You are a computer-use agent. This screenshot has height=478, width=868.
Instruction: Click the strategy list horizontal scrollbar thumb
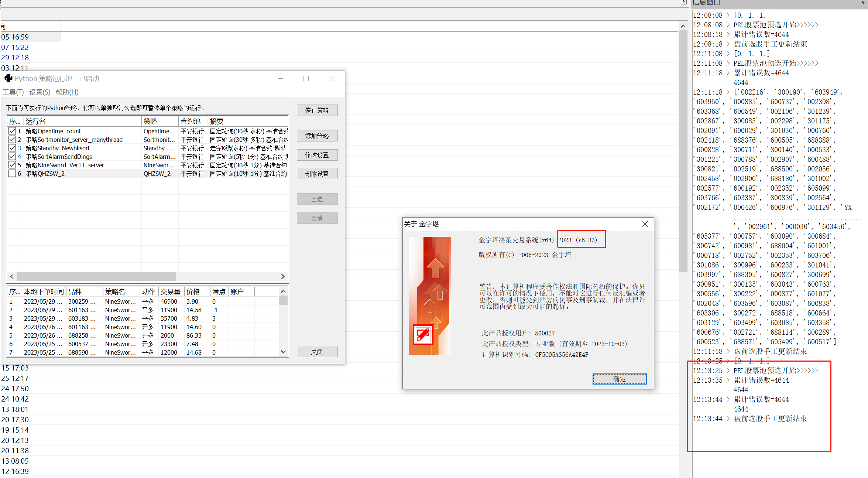(x=96, y=276)
